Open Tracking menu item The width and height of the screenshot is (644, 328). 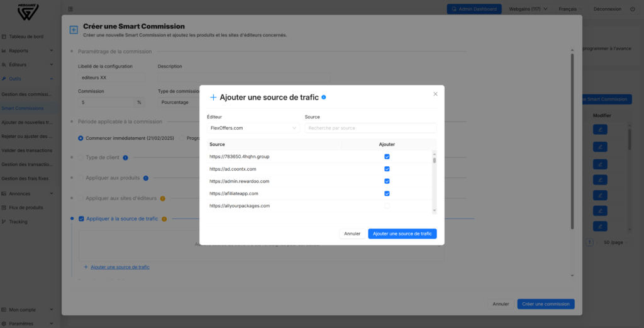pyautogui.click(x=18, y=222)
